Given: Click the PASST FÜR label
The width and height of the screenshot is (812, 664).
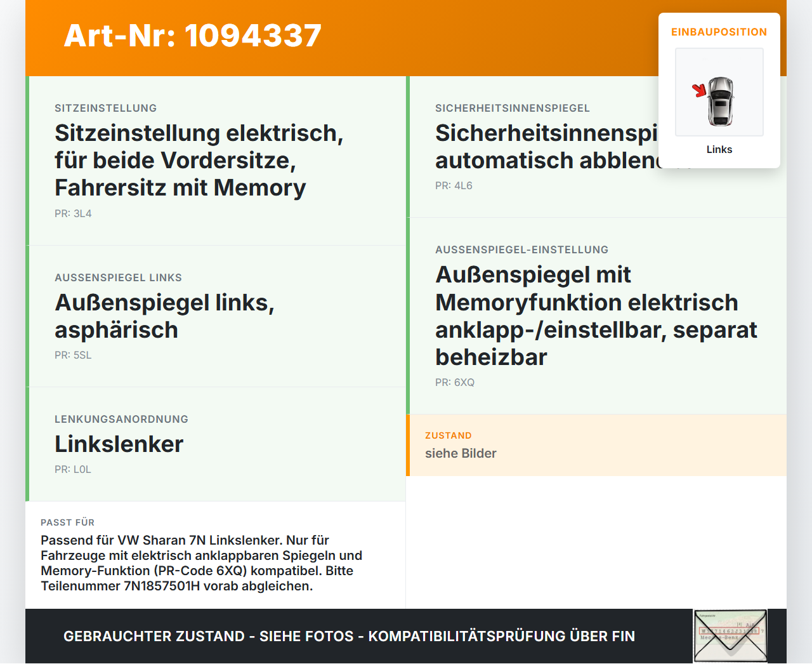Looking at the screenshot, I should (x=67, y=522).
